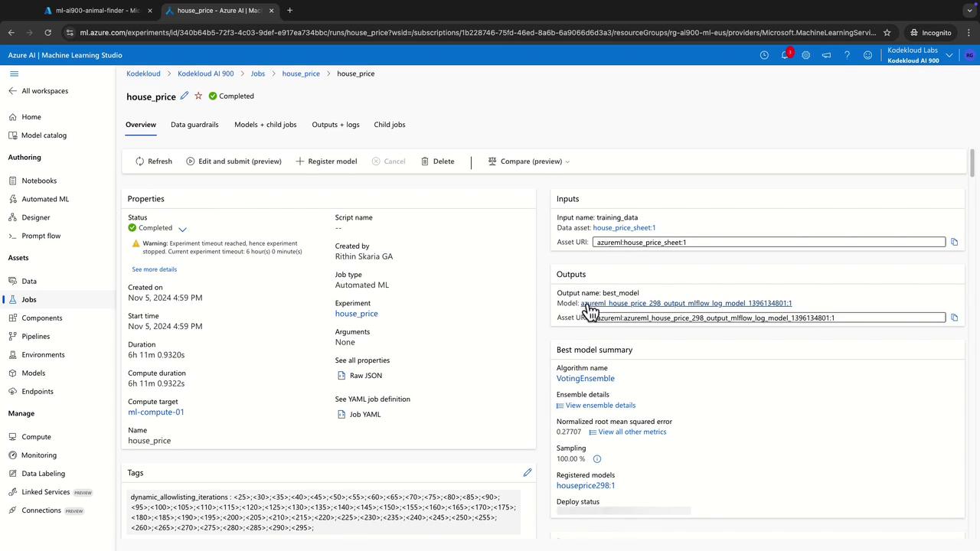Screen dimensions: 980x551
Task: Click the Sampling info icon
Action: tap(597, 459)
